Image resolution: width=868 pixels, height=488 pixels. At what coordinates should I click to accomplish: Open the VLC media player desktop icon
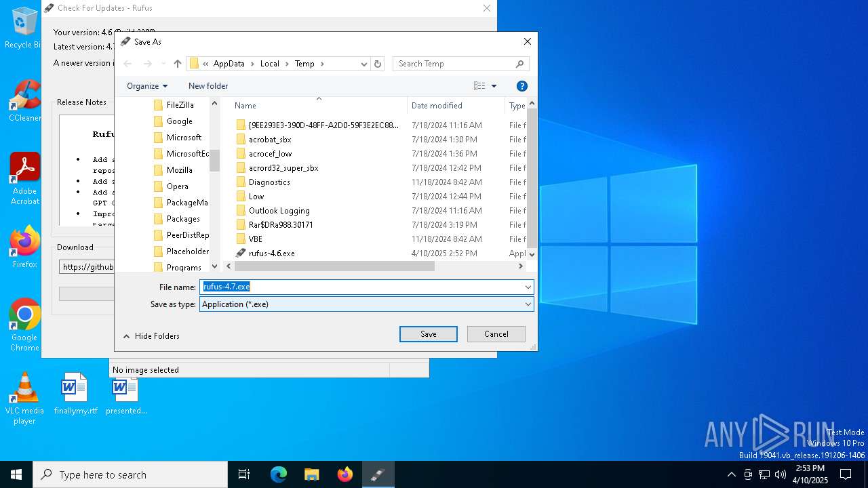pos(24,399)
